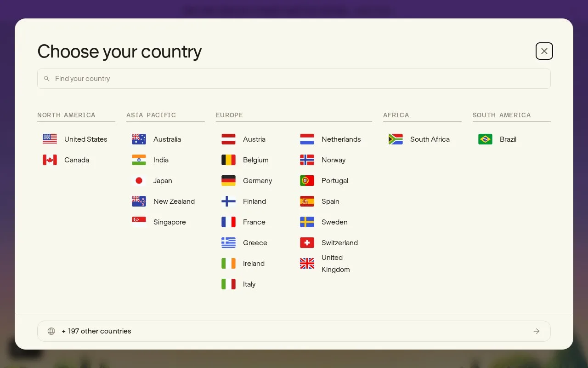Viewport: 588px width, 368px height.
Task: Click the EUROPE region heading
Action: click(229, 115)
